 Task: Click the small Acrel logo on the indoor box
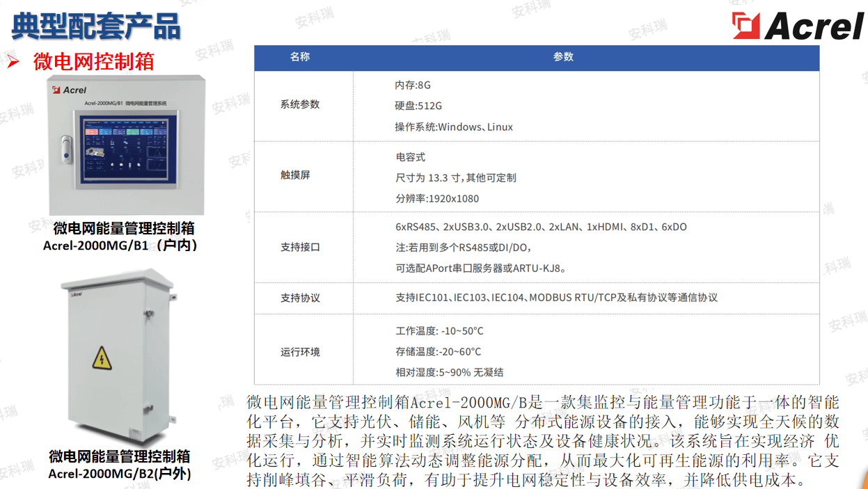70,90
